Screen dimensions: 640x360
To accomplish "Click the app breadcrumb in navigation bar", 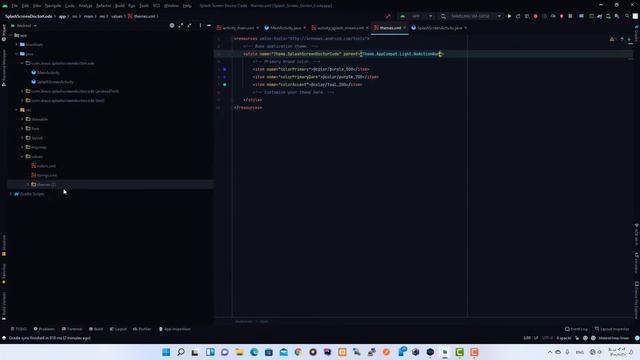I will coord(62,16).
